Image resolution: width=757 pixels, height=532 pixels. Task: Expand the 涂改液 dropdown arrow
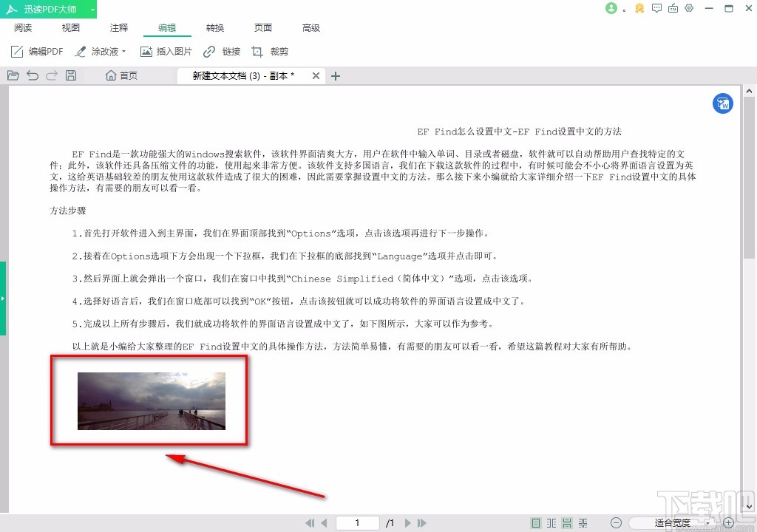coord(124,51)
